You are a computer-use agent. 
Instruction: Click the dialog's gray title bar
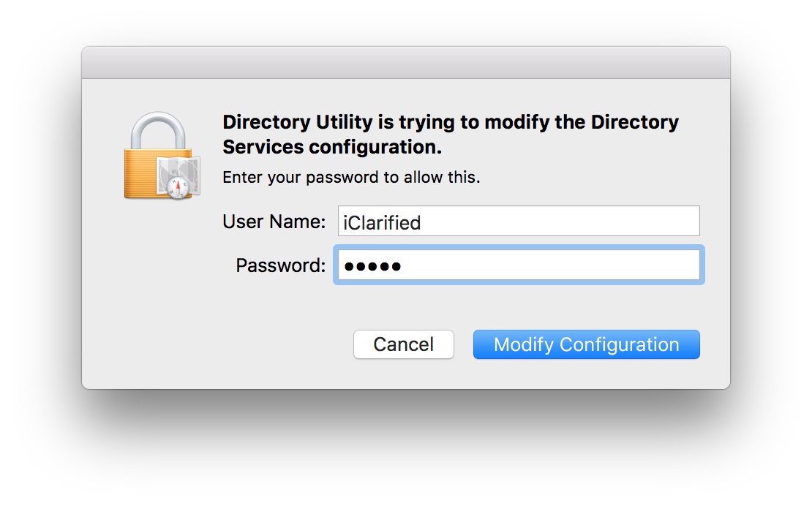click(405, 63)
